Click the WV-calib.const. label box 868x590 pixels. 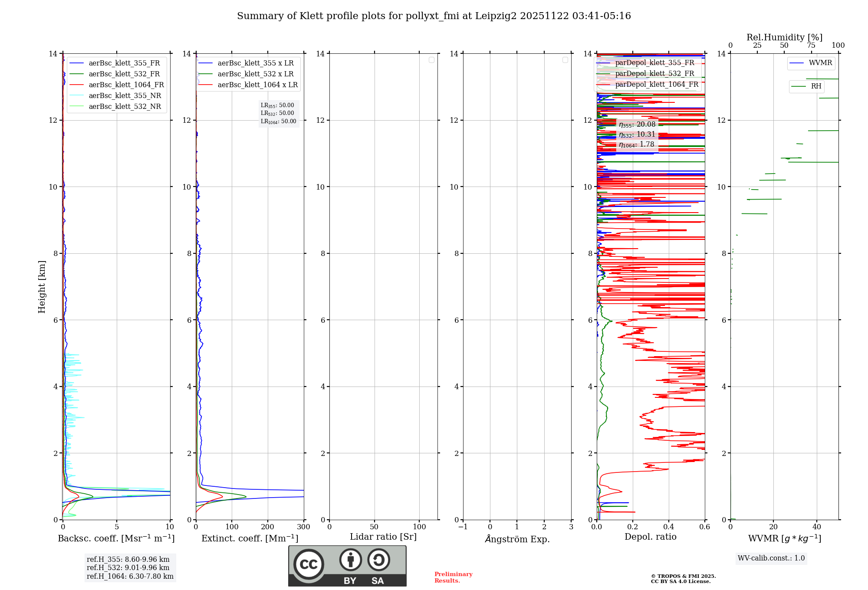pyautogui.click(x=771, y=558)
